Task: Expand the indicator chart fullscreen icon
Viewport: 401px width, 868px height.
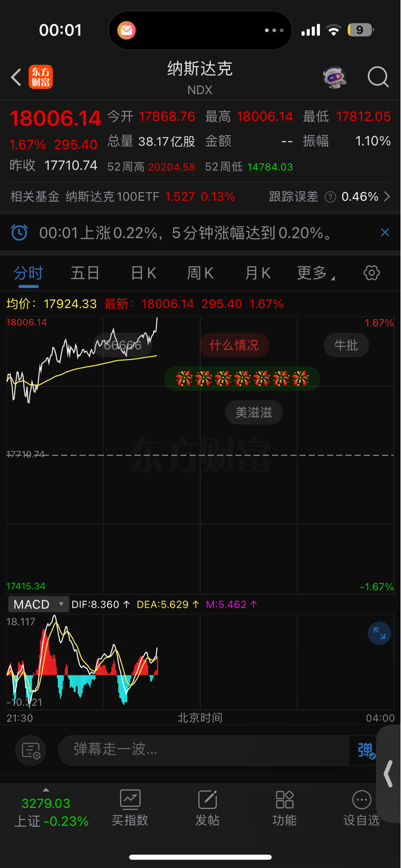Action: pyautogui.click(x=379, y=633)
